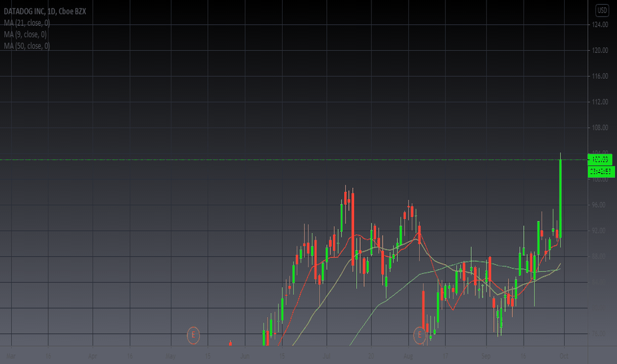Viewport: 617px width, 364px height.
Task: Select the MA (21, close, 0) indicator legend
Action: click(x=26, y=23)
